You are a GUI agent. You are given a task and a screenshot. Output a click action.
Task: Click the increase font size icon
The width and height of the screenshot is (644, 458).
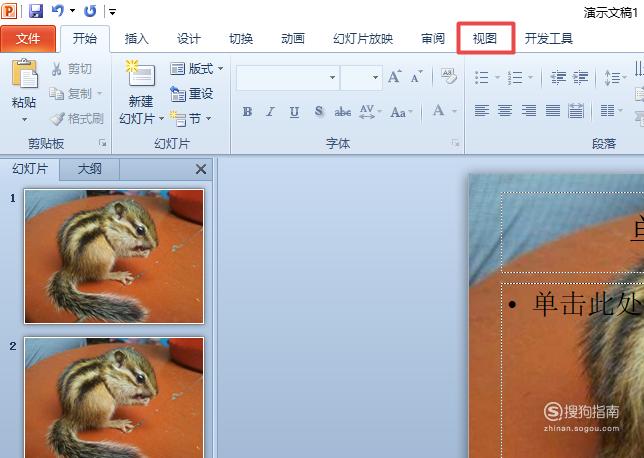[395, 77]
